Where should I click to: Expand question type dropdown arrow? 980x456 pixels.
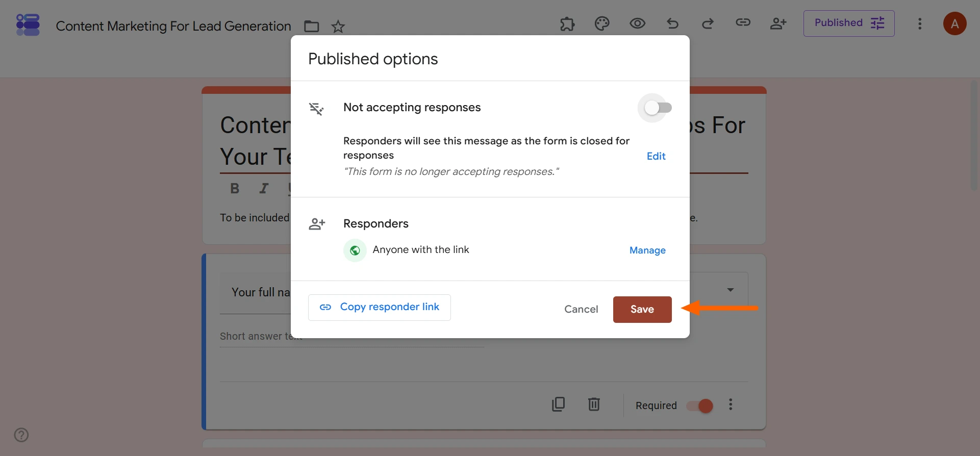[731, 290]
